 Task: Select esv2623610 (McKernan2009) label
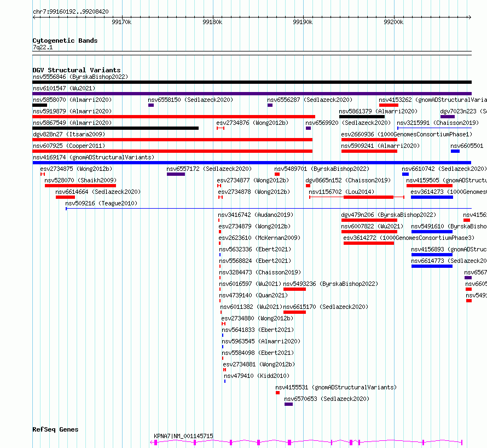(259, 238)
